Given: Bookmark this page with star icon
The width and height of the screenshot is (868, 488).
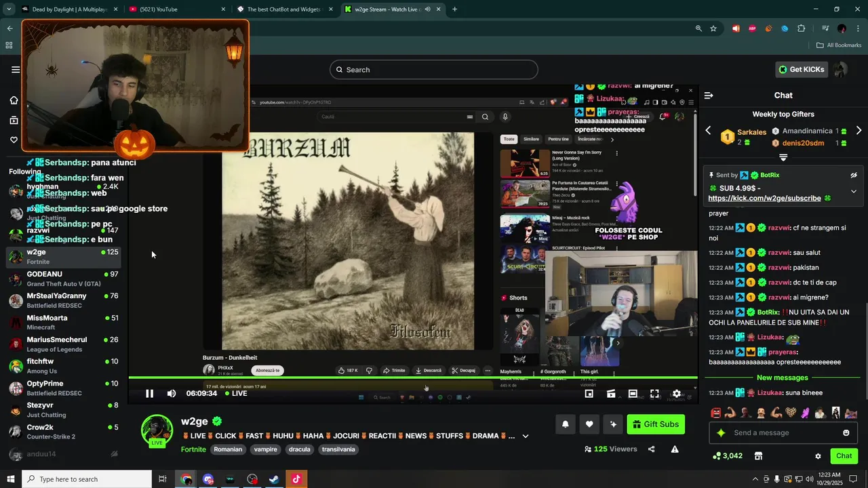Looking at the screenshot, I should click(x=713, y=28).
